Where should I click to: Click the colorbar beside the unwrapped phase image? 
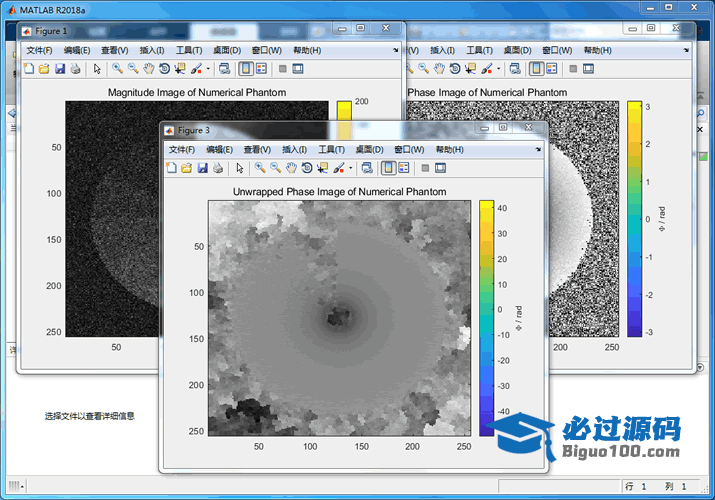pyautogui.click(x=486, y=317)
